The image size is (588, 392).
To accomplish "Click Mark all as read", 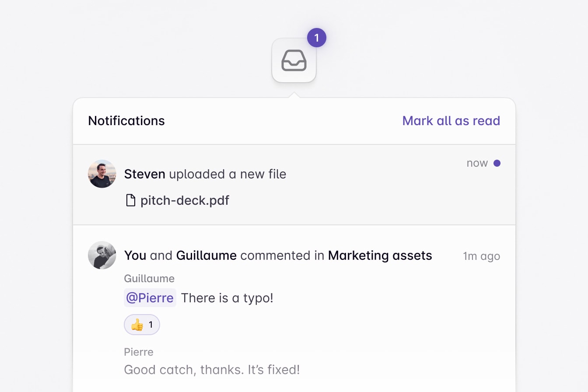I will 451,121.
